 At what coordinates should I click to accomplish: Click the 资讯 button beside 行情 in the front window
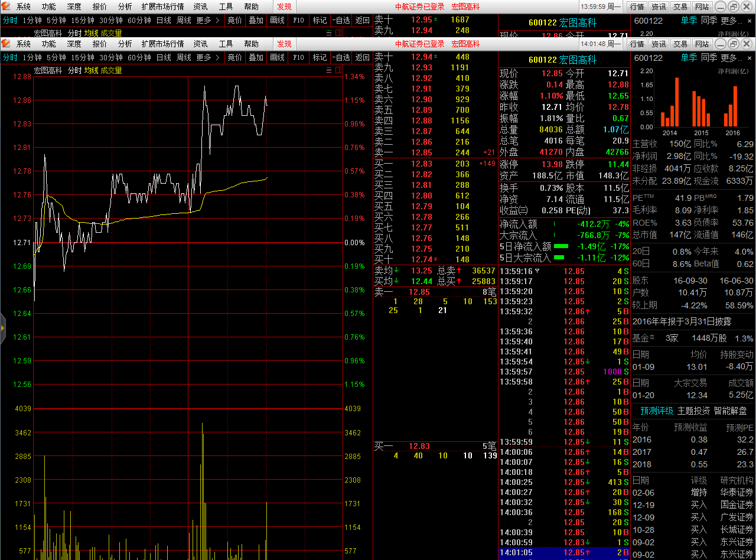click(658, 44)
